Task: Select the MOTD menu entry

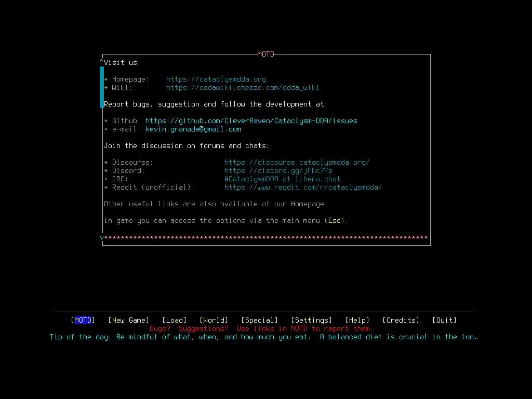Action: click(x=83, y=320)
